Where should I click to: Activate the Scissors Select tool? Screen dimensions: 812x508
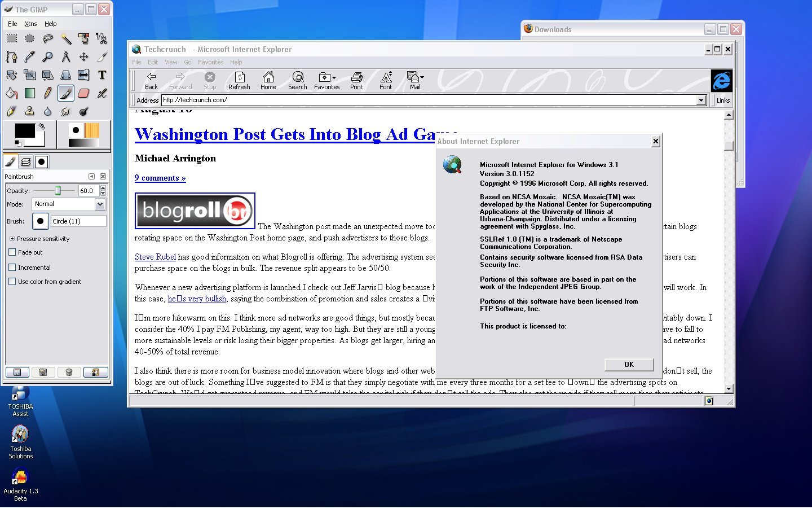coord(101,38)
